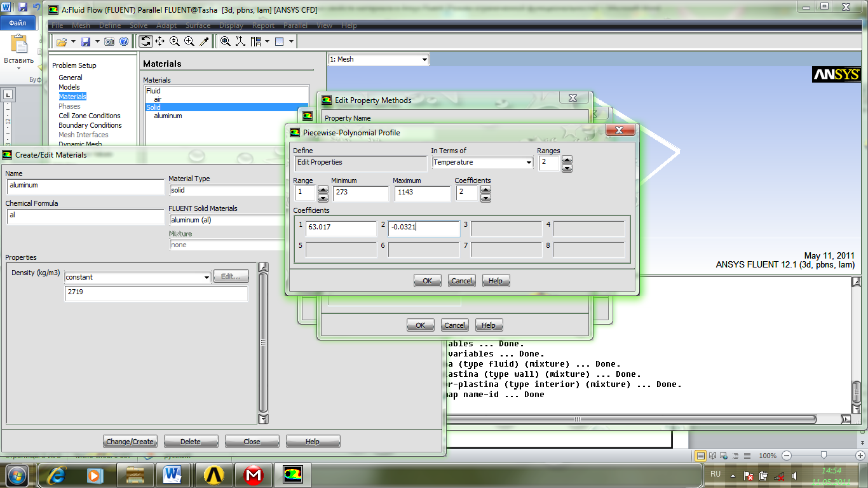Select the second magnifier Zoom Out tool

pyautogui.click(x=189, y=41)
